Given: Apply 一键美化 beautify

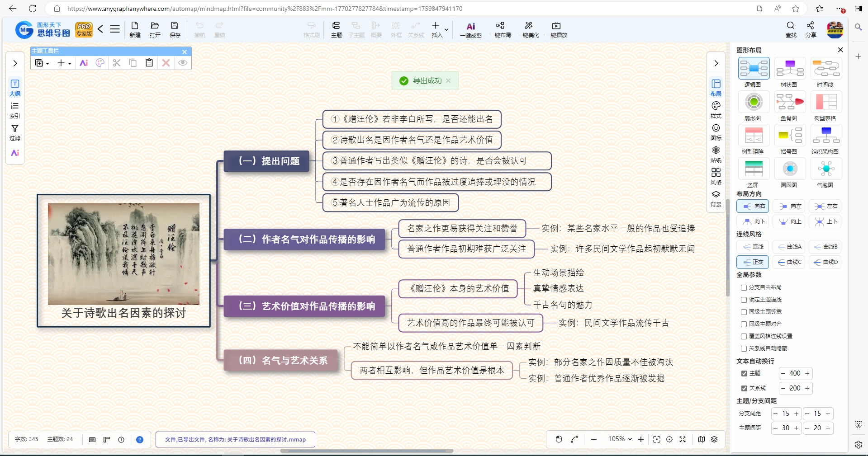Looking at the screenshot, I should (528, 29).
